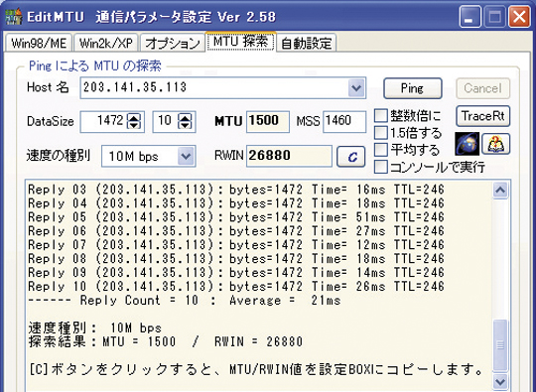Click the 探索結果 MTU = 1500 line
The image size is (536, 392).
[x=165, y=341]
